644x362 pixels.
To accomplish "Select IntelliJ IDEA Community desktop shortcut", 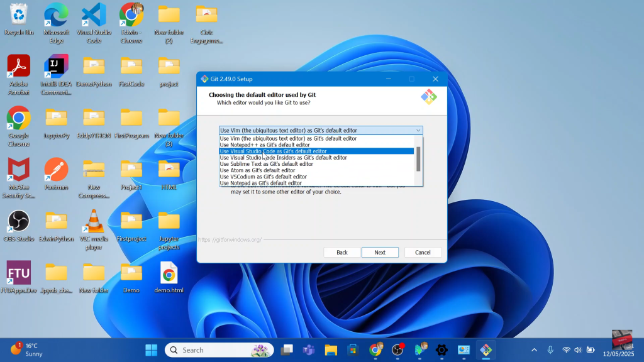I will (x=56, y=75).
